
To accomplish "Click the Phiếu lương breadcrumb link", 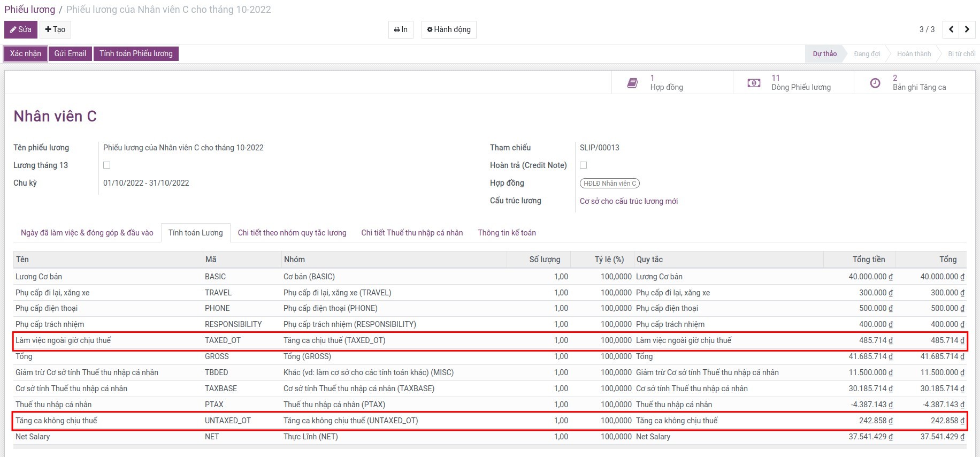I will point(29,10).
